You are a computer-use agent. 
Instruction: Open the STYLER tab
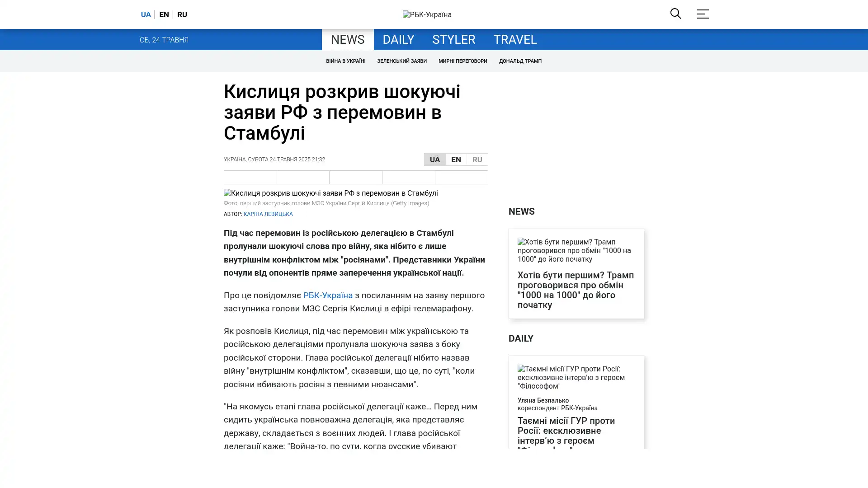point(453,40)
